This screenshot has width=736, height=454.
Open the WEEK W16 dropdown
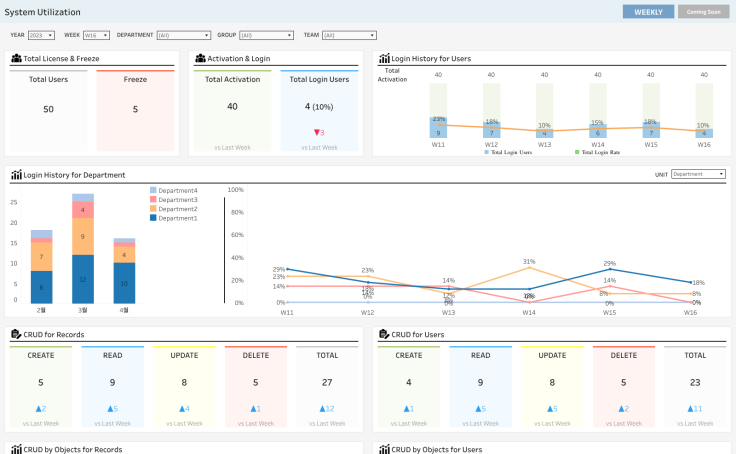click(96, 35)
